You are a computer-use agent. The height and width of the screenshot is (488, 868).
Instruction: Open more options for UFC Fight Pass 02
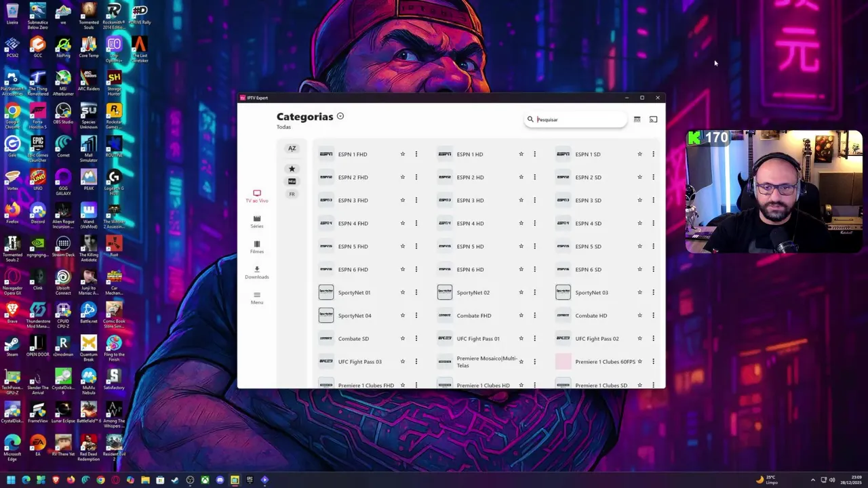point(653,338)
